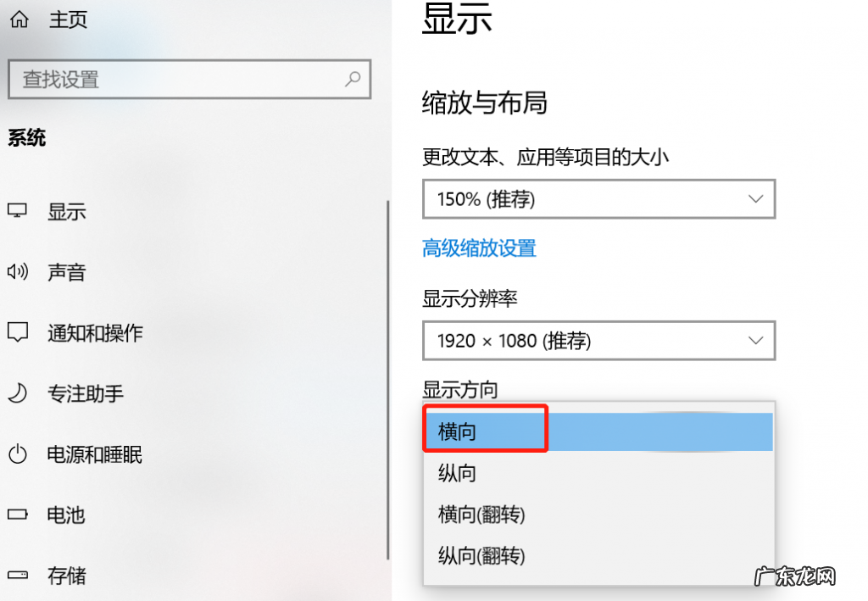Viewport: 868px width, 601px height.
Task: Click the Display (显示) monitor icon
Action: (x=18, y=211)
